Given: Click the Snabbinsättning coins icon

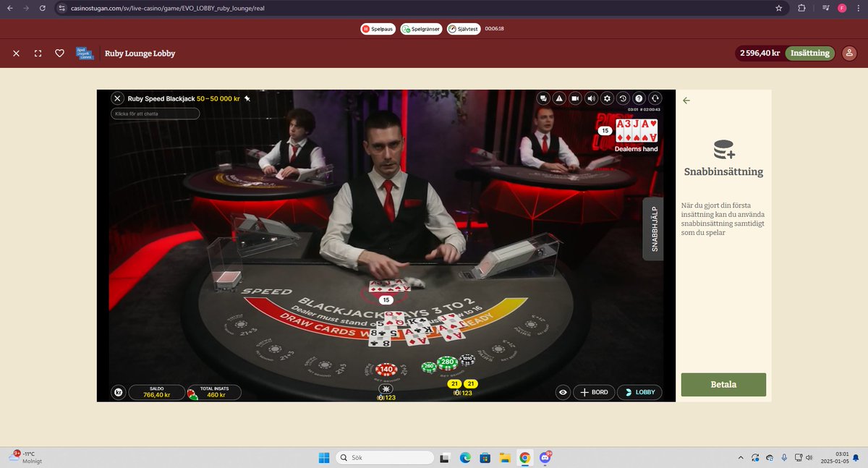Looking at the screenshot, I should click(x=723, y=150).
